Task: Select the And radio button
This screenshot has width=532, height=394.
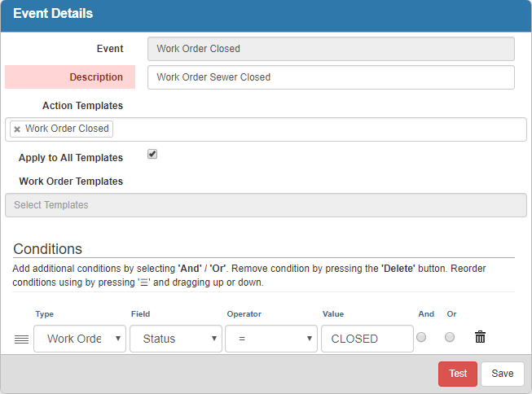Action: (x=421, y=337)
